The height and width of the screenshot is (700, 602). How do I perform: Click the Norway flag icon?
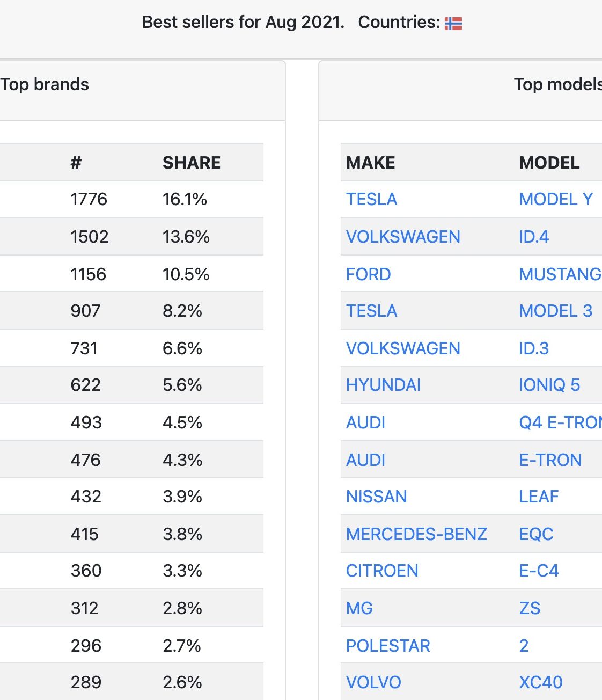point(453,23)
